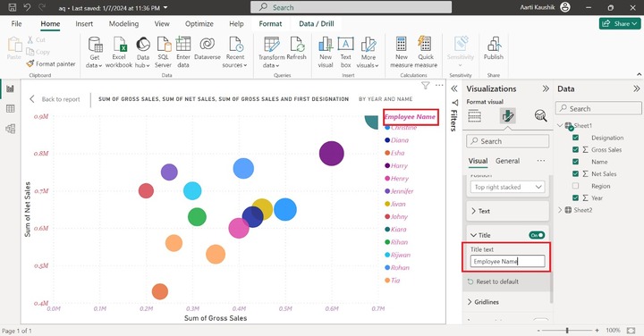
Task: Open Enter data tool
Action: [183, 52]
